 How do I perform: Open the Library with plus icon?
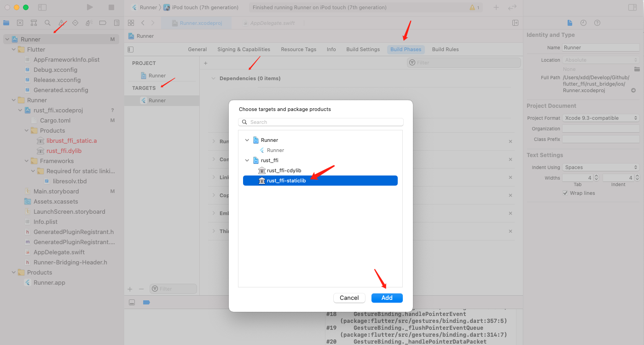tap(496, 7)
